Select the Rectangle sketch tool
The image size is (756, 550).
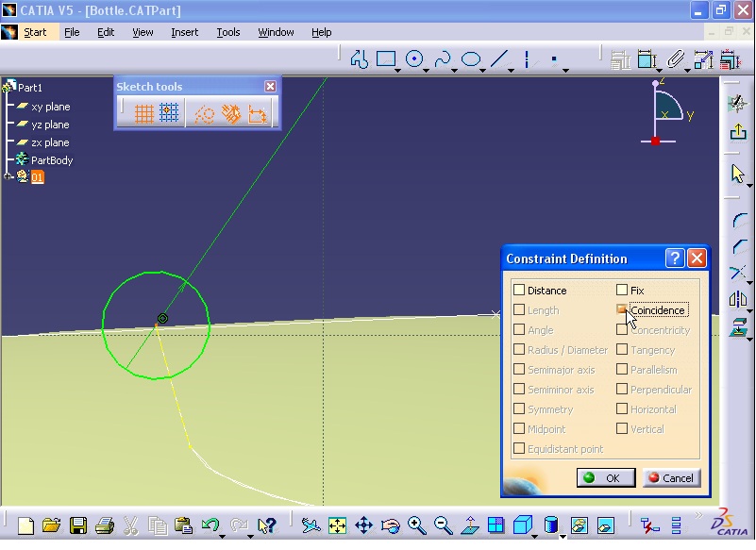[x=386, y=58]
